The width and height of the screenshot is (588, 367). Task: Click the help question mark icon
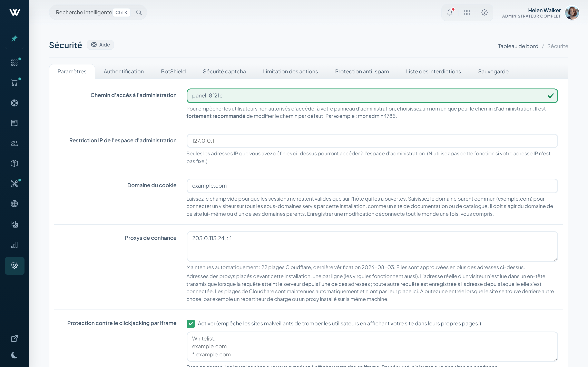tap(484, 12)
